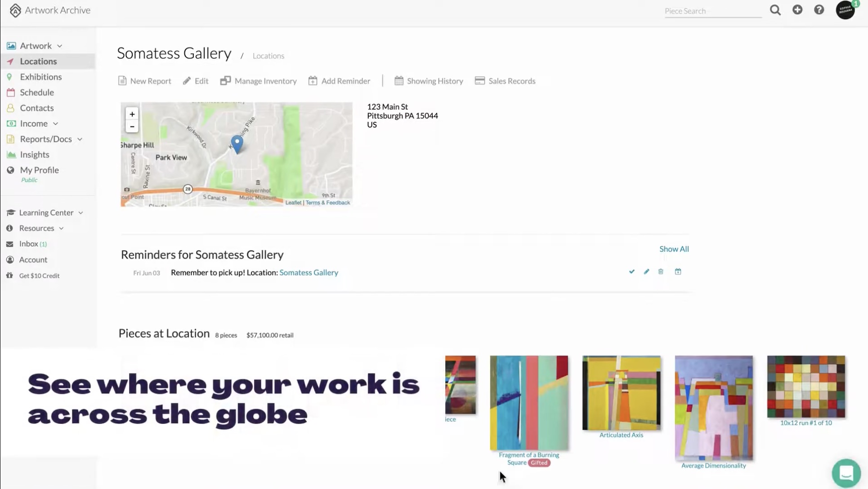Click the Articulated Axis title link
Screen dimensions: 868x489
point(622,435)
